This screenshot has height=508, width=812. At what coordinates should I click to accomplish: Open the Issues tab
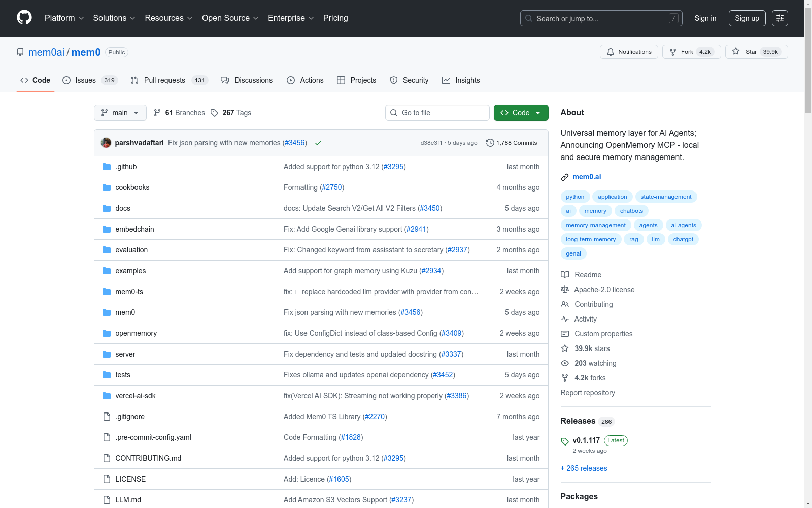pos(90,80)
